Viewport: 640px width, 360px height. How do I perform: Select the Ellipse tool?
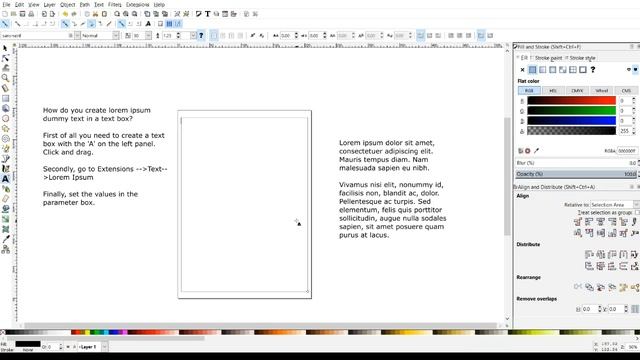click(5, 118)
